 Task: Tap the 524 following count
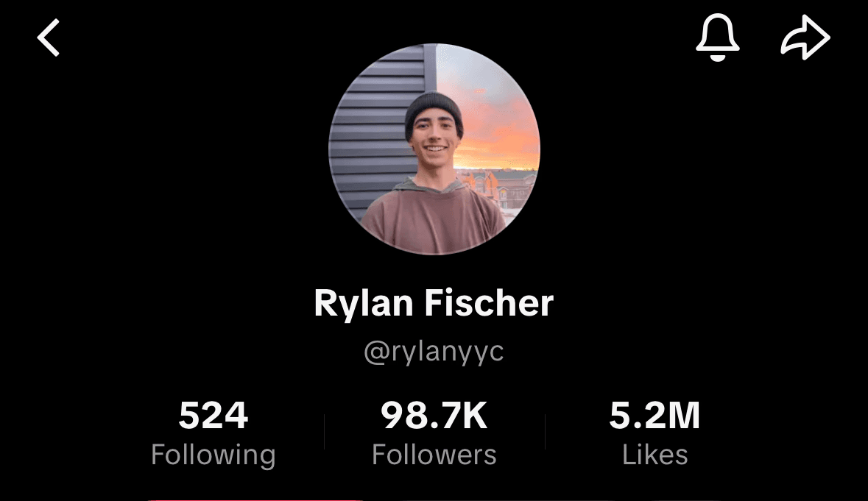[x=213, y=415]
